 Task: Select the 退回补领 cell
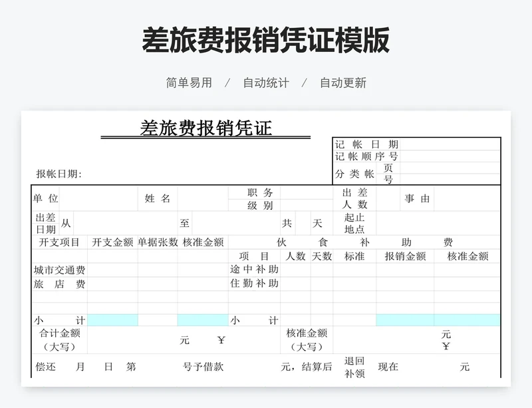354,367
